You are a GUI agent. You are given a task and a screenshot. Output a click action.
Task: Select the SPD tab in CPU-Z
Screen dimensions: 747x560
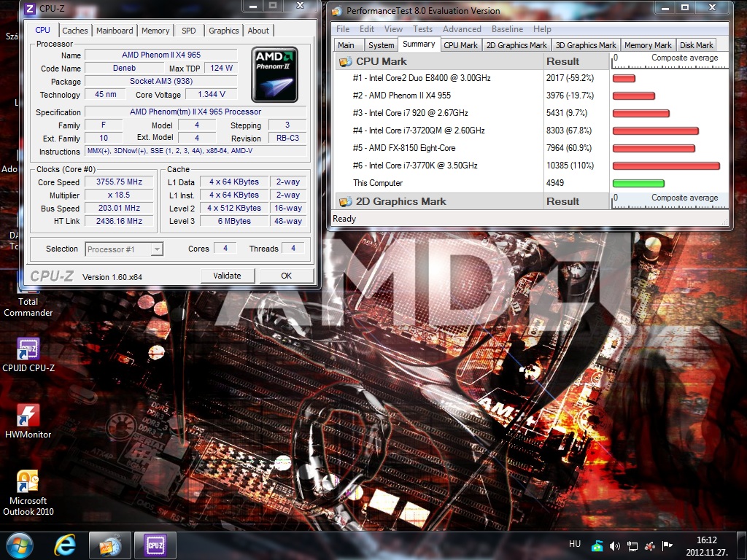tap(189, 31)
